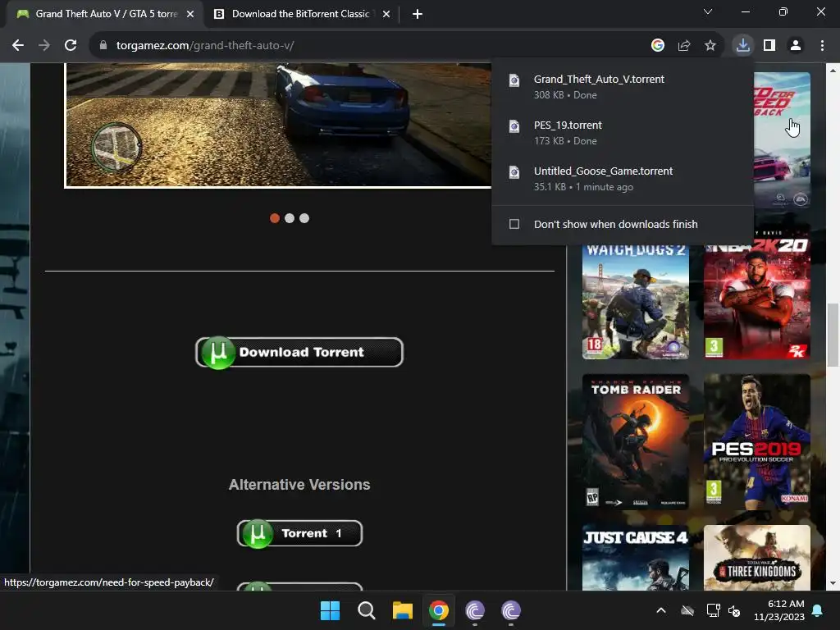This screenshot has width=840, height=630.
Task: Click the Chrome taskbar icon
Action: pyautogui.click(x=439, y=610)
